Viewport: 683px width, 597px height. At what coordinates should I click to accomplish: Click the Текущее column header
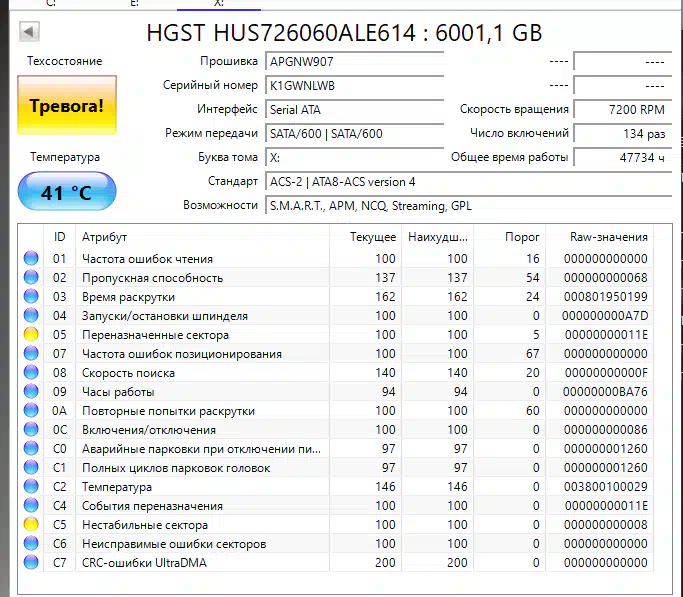365,237
